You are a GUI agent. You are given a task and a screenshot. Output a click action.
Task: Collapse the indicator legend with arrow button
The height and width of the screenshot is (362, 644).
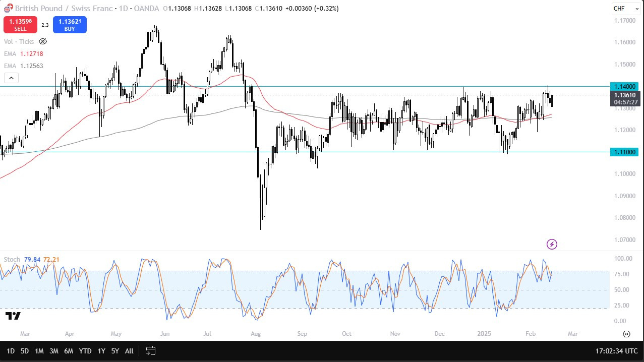[x=11, y=78]
